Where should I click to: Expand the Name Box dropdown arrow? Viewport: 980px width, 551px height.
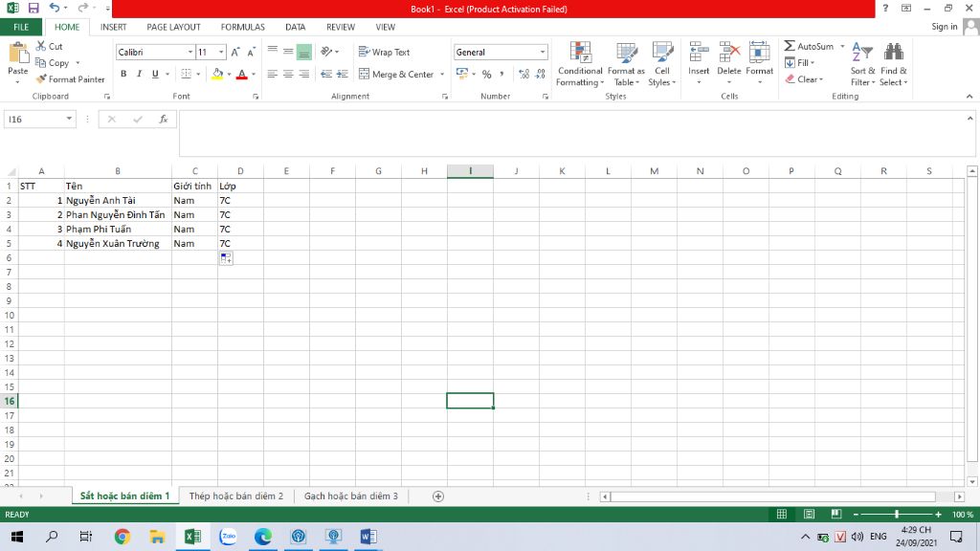pos(69,120)
